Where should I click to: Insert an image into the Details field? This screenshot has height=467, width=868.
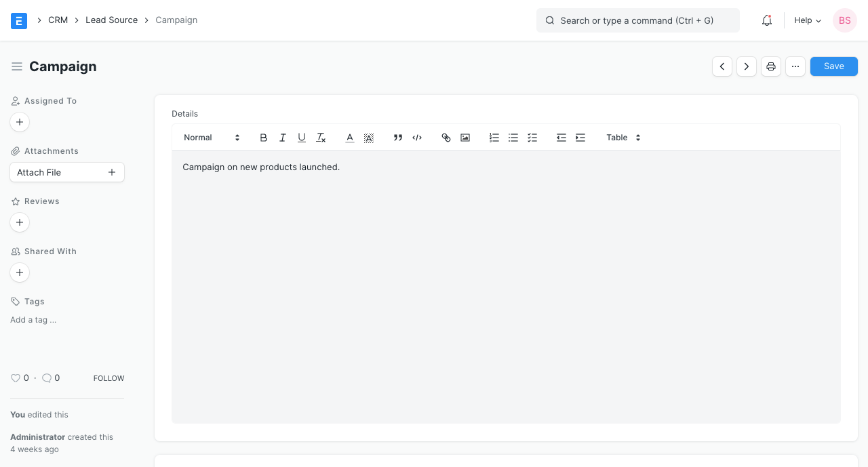click(465, 138)
